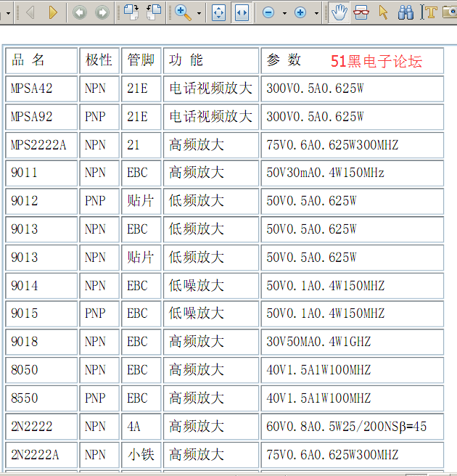Fit whole page in window

click(x=219, y=12)
